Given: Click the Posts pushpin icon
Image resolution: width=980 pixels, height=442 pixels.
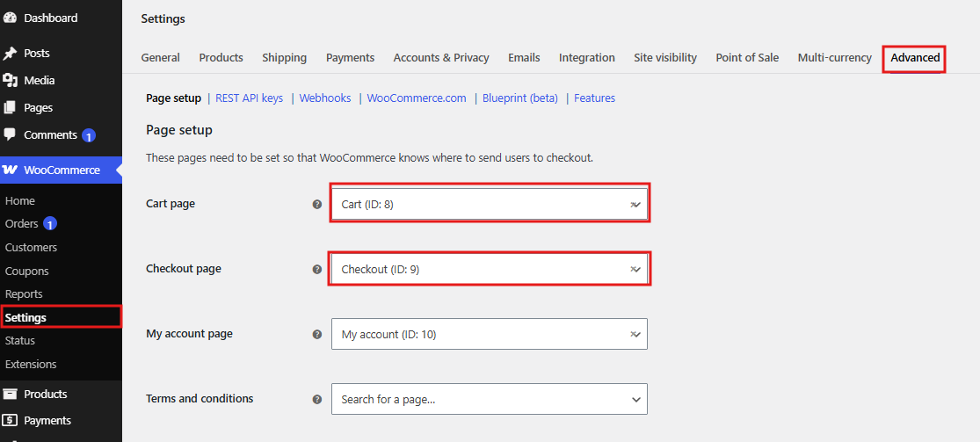Looking at the screenshot, I should coord(10,53).
